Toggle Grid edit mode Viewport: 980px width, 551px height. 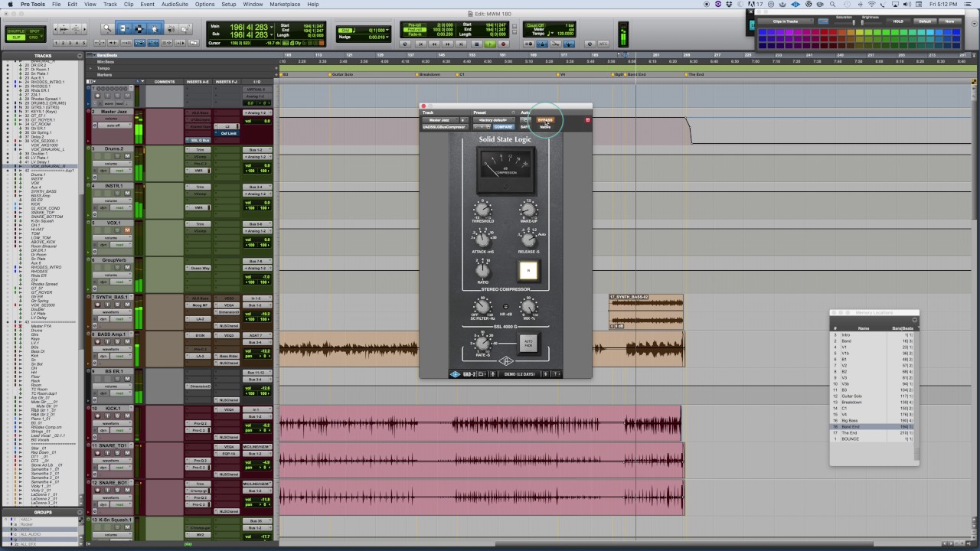(34, 37)
